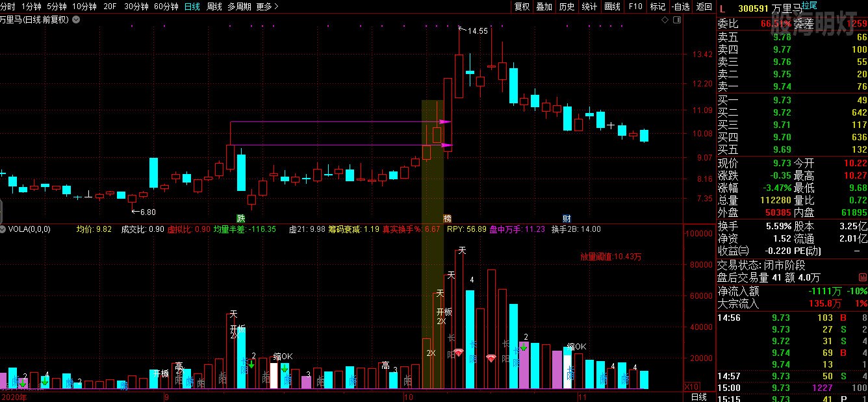Click the 9 month marker on the time axis

coord(167,397)
